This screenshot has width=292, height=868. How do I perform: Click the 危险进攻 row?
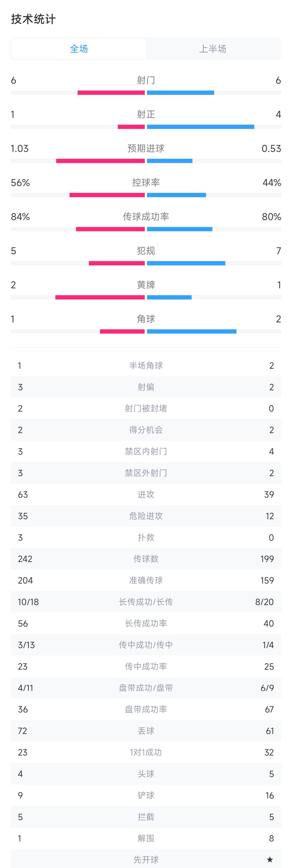pyautogui.click(x=146, y=516)
